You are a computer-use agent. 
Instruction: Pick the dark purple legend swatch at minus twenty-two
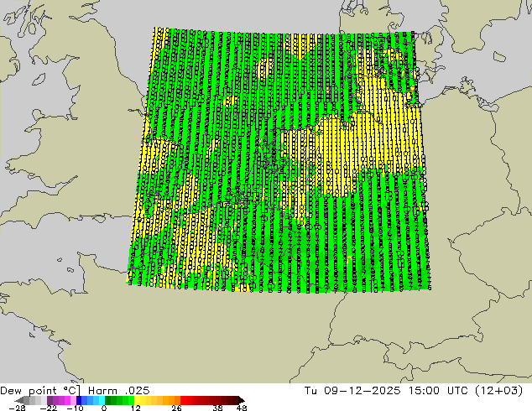pyautogui.click(x=50, y=400)
